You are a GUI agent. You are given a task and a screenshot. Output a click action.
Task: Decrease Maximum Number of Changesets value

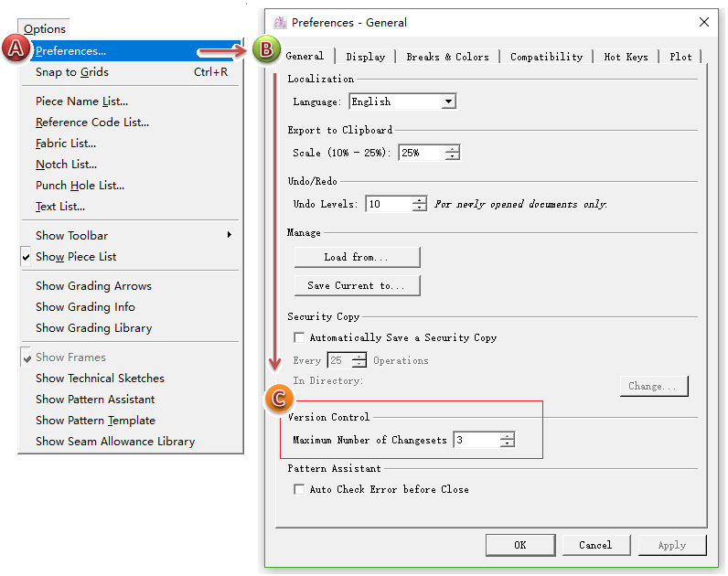pos(508,444)
